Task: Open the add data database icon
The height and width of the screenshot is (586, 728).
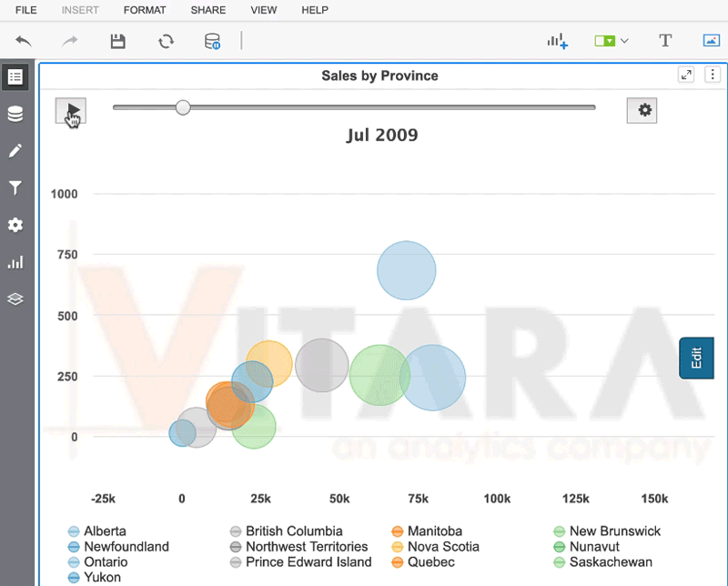Action: point(212,41)
